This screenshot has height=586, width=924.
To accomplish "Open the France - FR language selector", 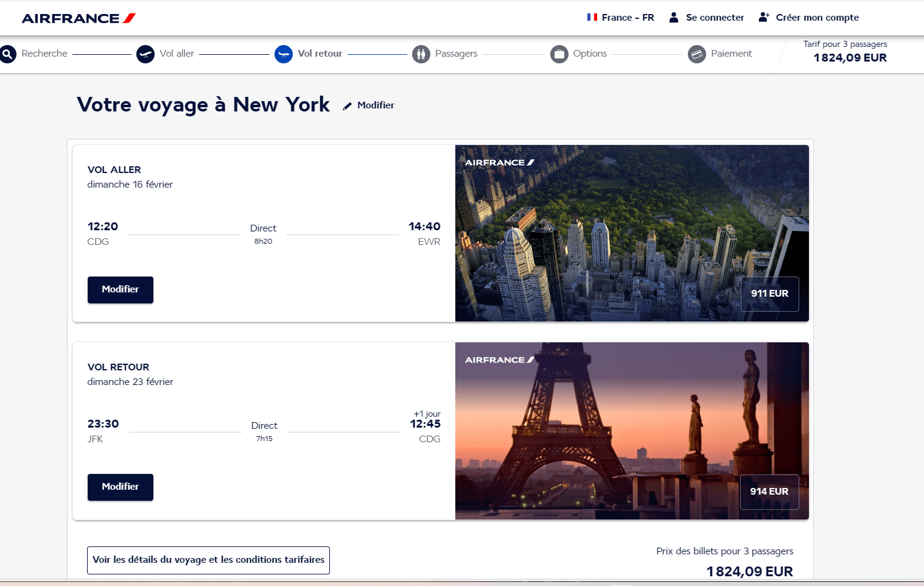I will pos(621,18).
